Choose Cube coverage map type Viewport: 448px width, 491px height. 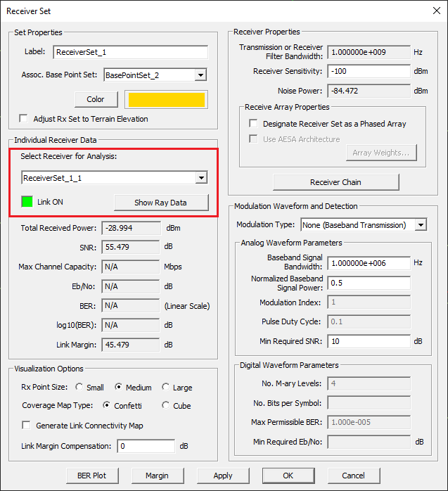tap(165, 405)
